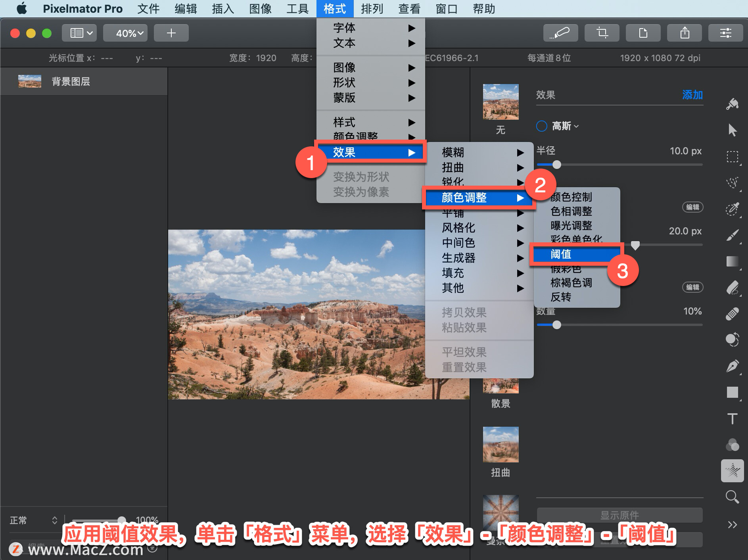748x560 pixels.
Task: Select the 背景图层 layer row
Action: 84,81
